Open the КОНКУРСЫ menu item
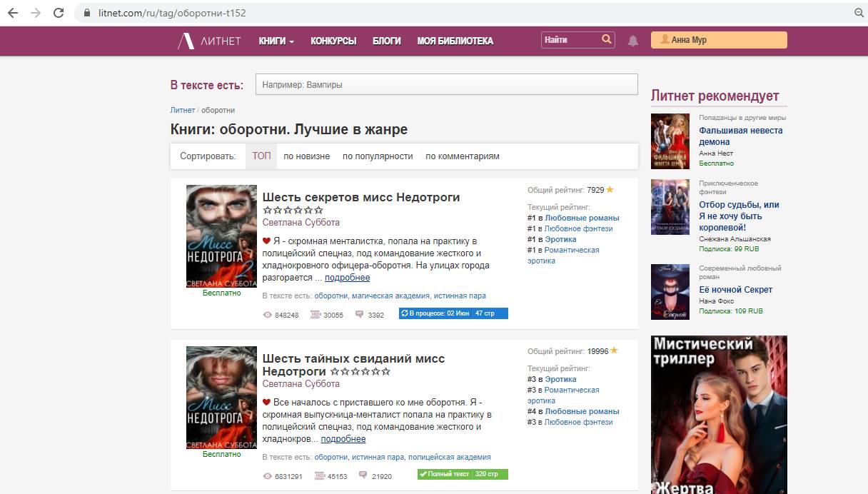 (x=333, y=41)
